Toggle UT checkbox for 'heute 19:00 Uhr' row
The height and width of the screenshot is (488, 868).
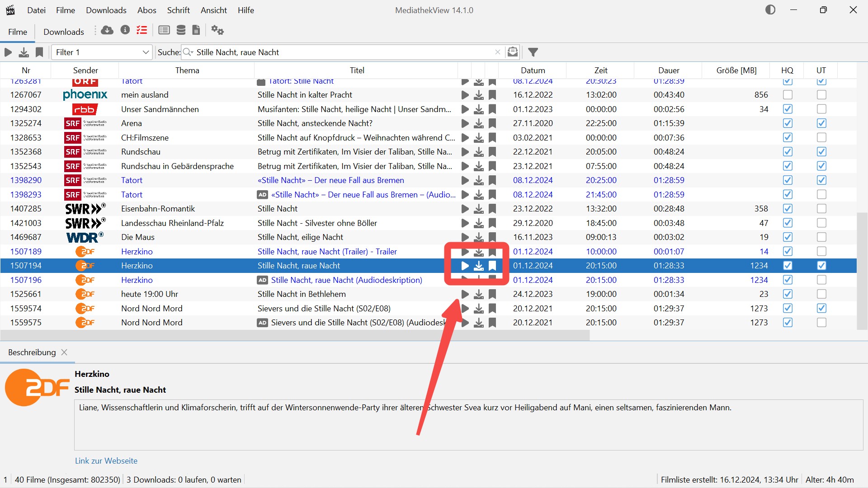(821, 294)
